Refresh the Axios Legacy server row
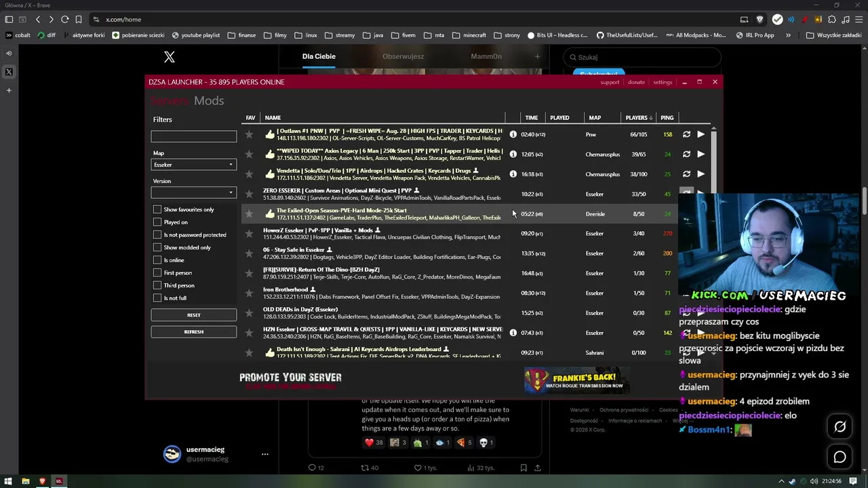Screen dimensions: 868x488 [686, 154]
